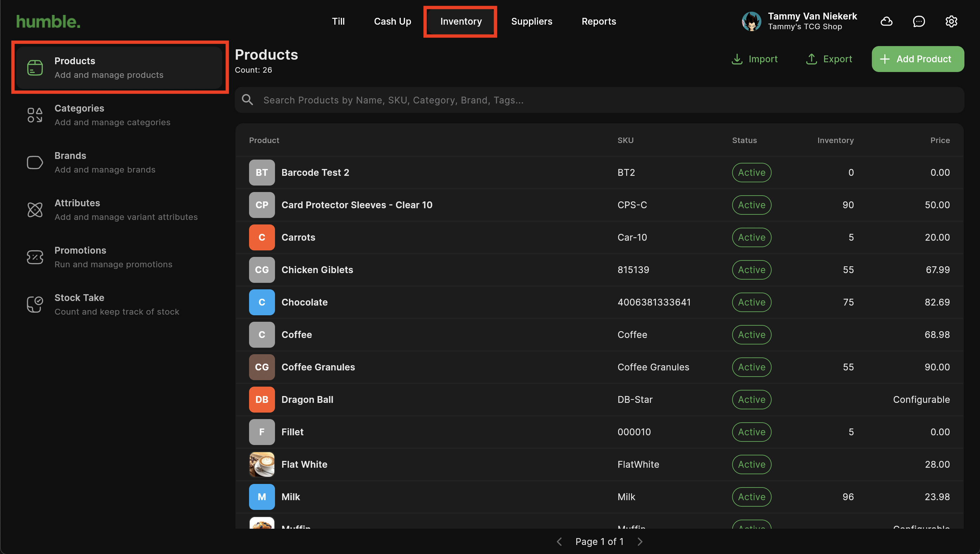The image size is (980, 554).
Task: Click Tammy Van Niekerk's profile avatar
Action: pyautogui.click(x=751, y=21)
